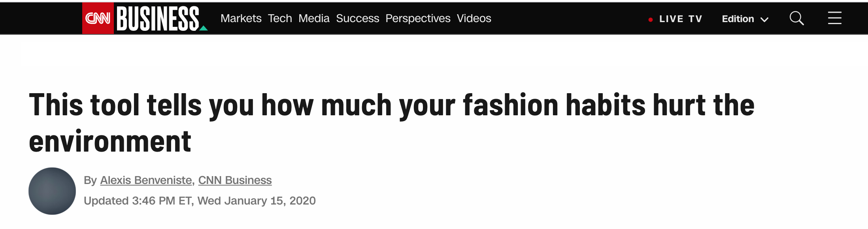Click the red CNN logo
The height and width of the screenshot is (229, 868).
click(x=98, y=18)
